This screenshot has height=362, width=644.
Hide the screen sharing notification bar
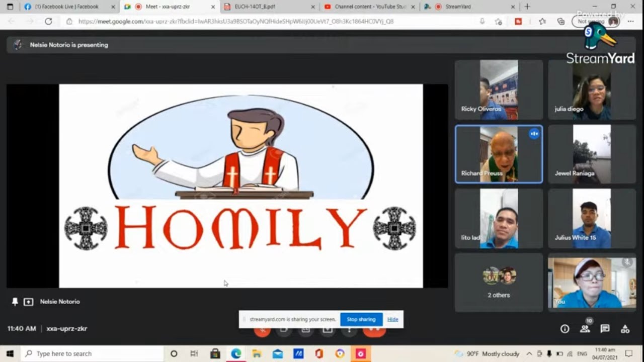pyautogui.click(x=392, y=319)
